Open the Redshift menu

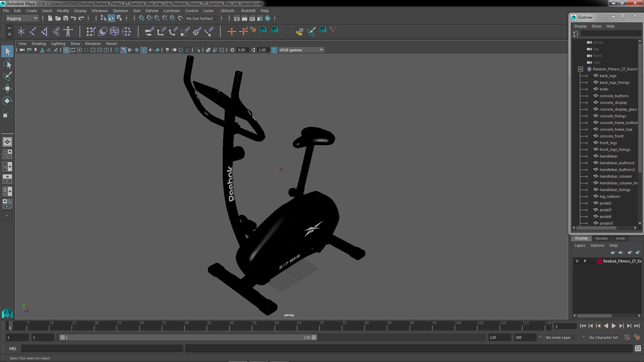pos(248,11)
